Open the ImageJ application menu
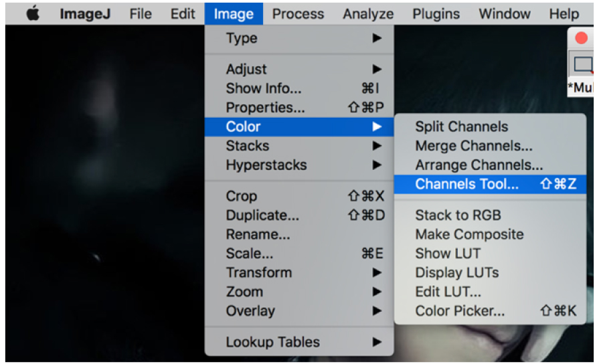This screenshot has height=364, width=597. (85, 14)
